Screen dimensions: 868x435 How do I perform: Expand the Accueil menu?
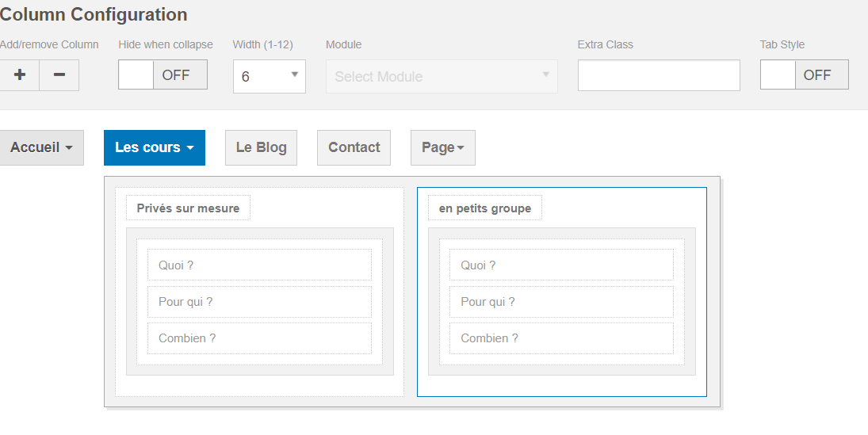pyautogui.click(x=41, y=147)
